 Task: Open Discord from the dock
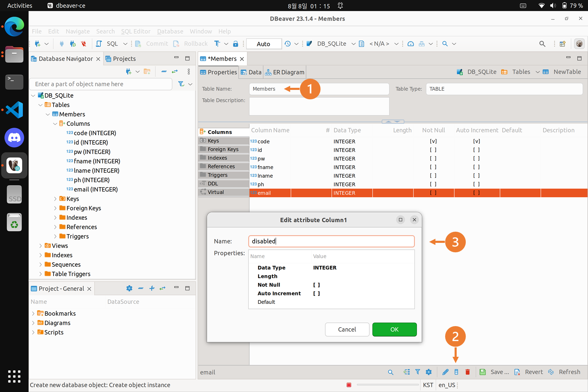pos(14,138)
